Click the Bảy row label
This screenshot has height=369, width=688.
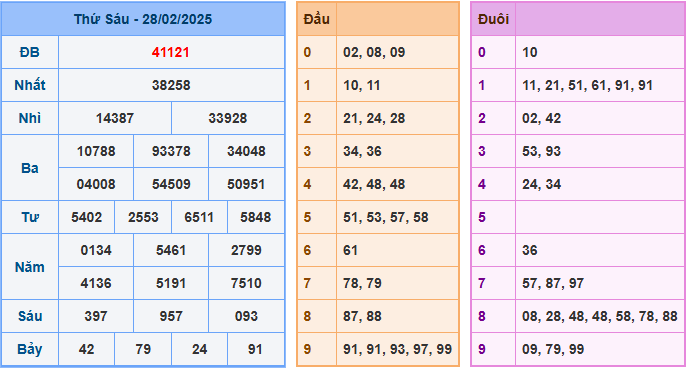click(30, 349)
